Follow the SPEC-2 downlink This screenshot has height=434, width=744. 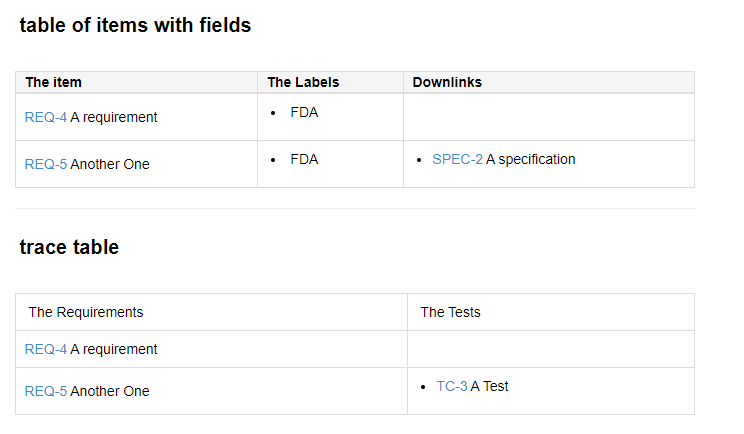[x=457, y=159]
